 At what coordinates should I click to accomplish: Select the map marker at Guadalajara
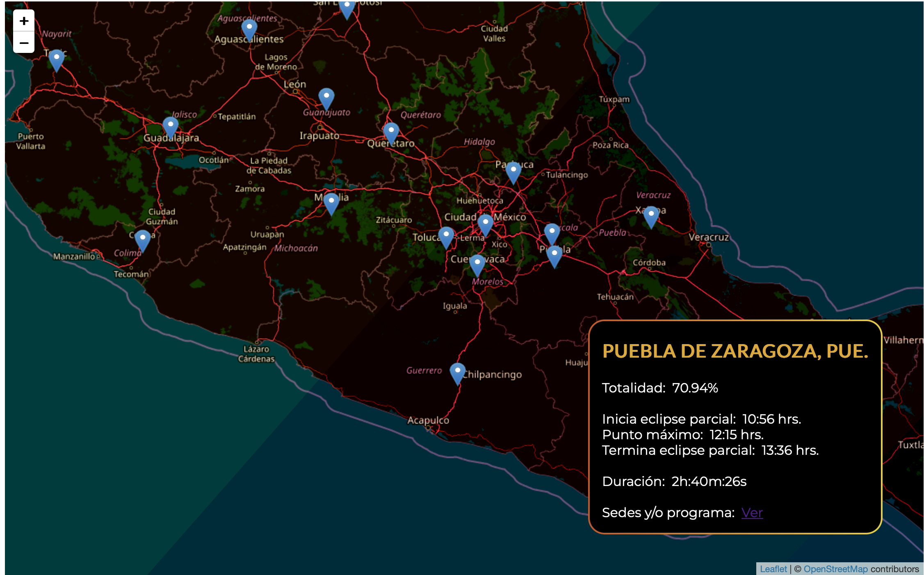pos(171,128)
